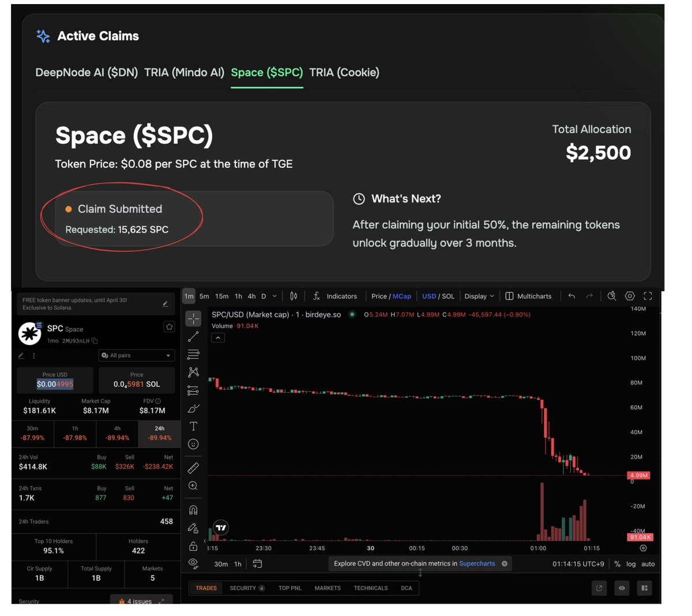Screen dimensions: 692x616
Task: Open the quick search icon in the chart toolbar
Action: [x=612, y=296]
